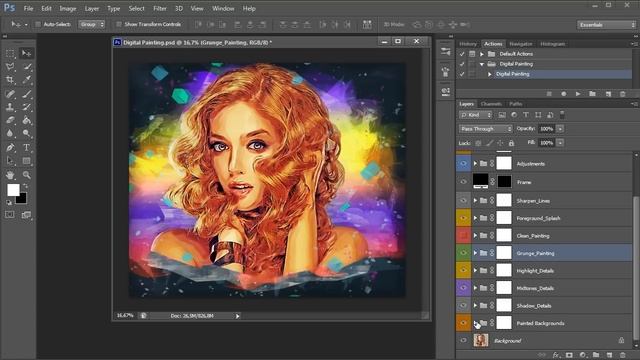This screenshot has height=360, width=640.
Task: Open the Opacity slider arrow
Action: (x=560, y=129)
